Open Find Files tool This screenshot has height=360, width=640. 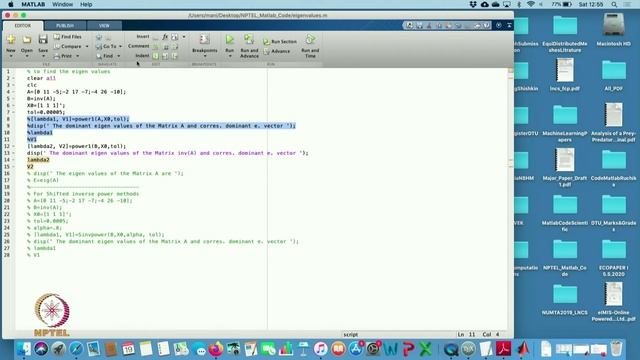click(x=68, y=37)
